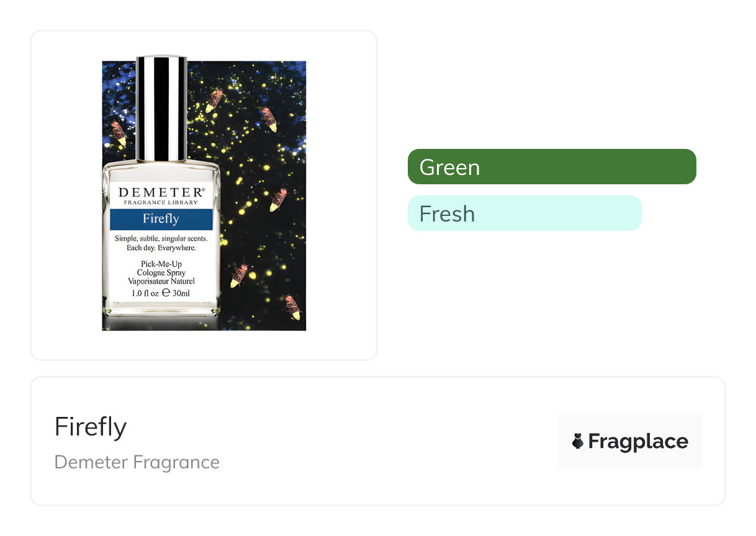Click the Fragrance Library text under DEMETER

pos(161,202)
